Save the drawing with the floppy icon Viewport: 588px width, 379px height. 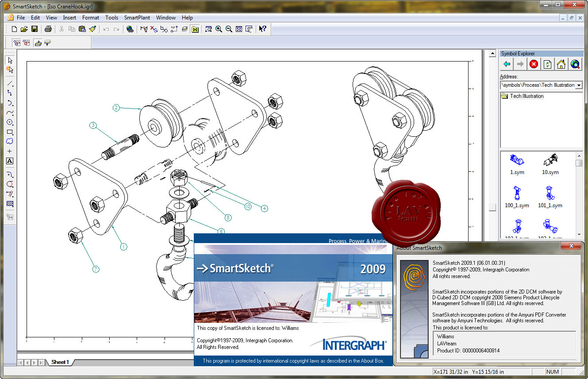[34, 29]
